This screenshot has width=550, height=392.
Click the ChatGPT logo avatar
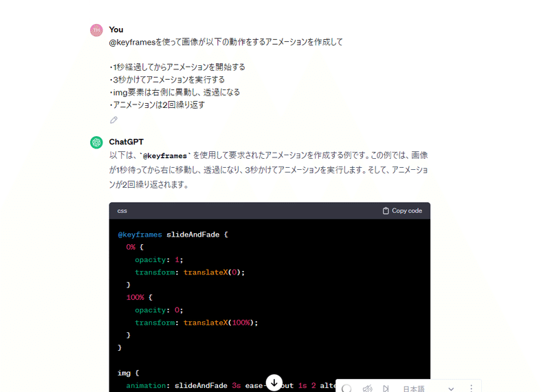tap(96, 142)
